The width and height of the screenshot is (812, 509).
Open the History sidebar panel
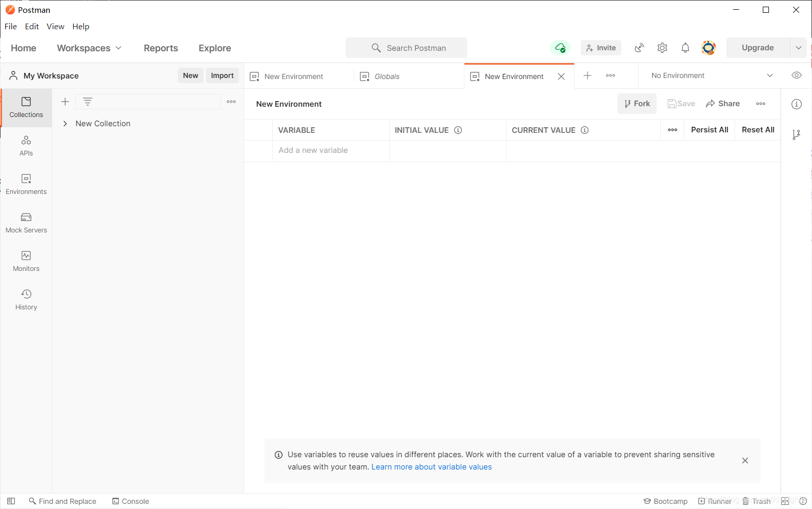pyautogui.click(x=26, y=300)
